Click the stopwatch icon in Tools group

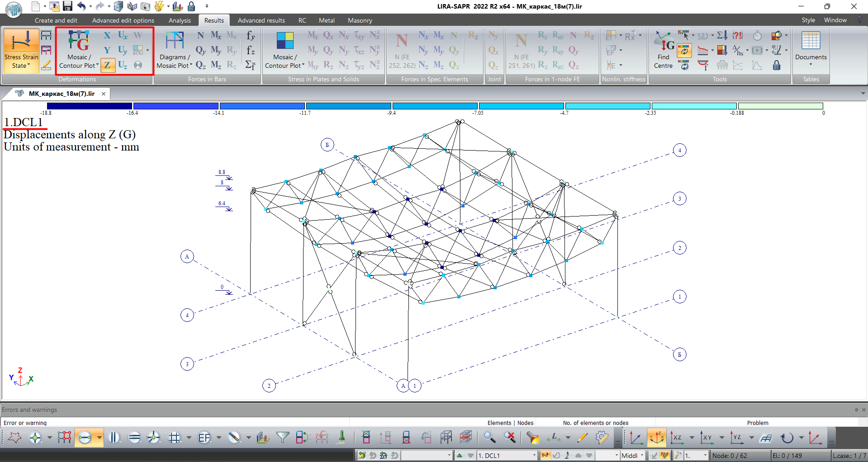click(x=757, y=36)
